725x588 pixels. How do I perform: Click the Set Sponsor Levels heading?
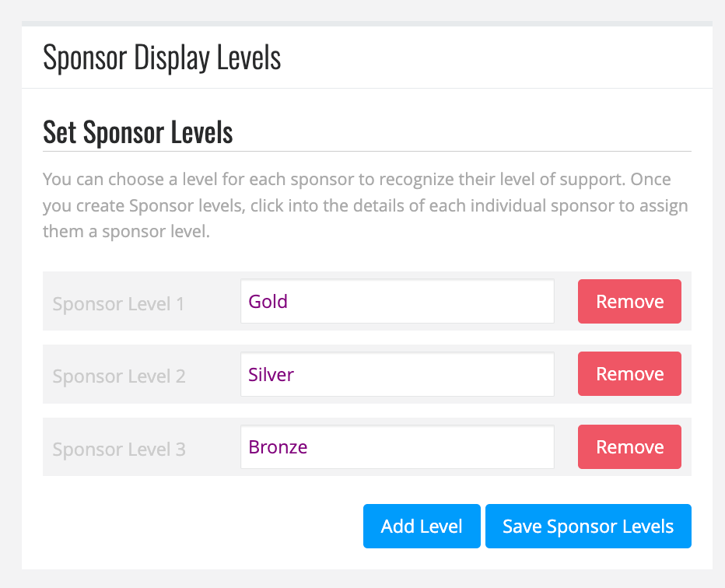tap(138, 132)
